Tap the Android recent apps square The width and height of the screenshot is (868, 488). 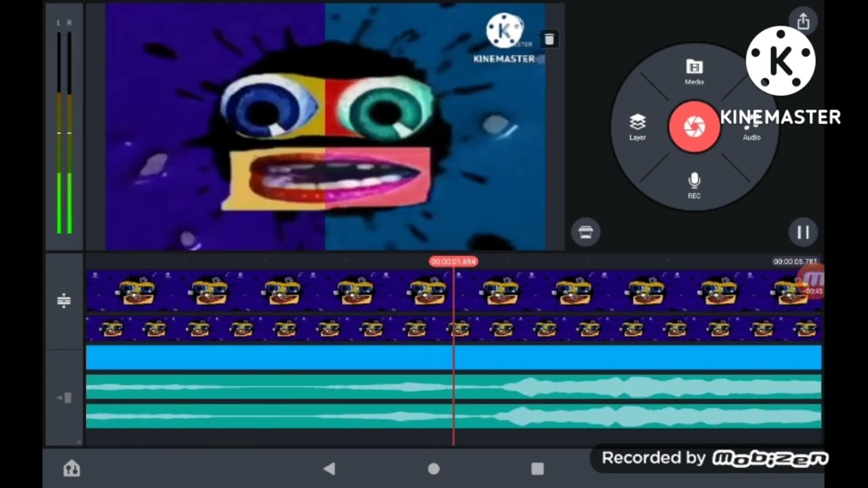point(538,468)
